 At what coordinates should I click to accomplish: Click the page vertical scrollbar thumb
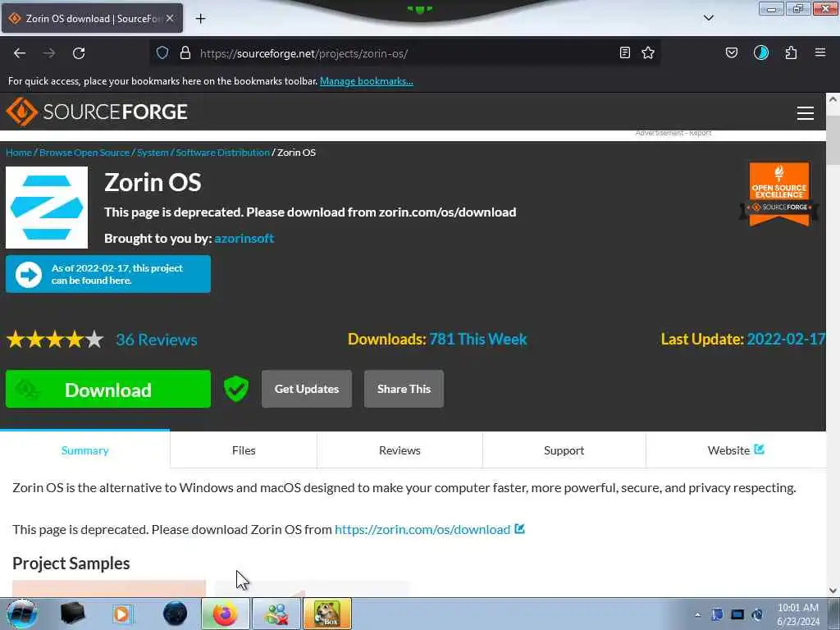pos(833,140)
